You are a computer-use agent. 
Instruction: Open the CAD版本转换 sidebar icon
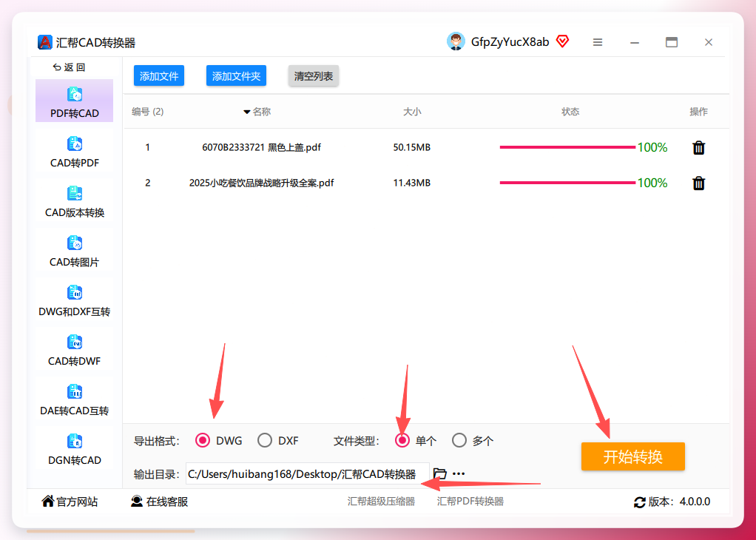(x=74, y=193)
